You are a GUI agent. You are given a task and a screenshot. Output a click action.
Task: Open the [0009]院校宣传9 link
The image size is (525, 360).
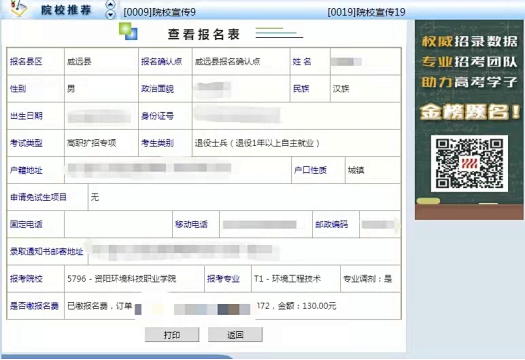point(159,12)
